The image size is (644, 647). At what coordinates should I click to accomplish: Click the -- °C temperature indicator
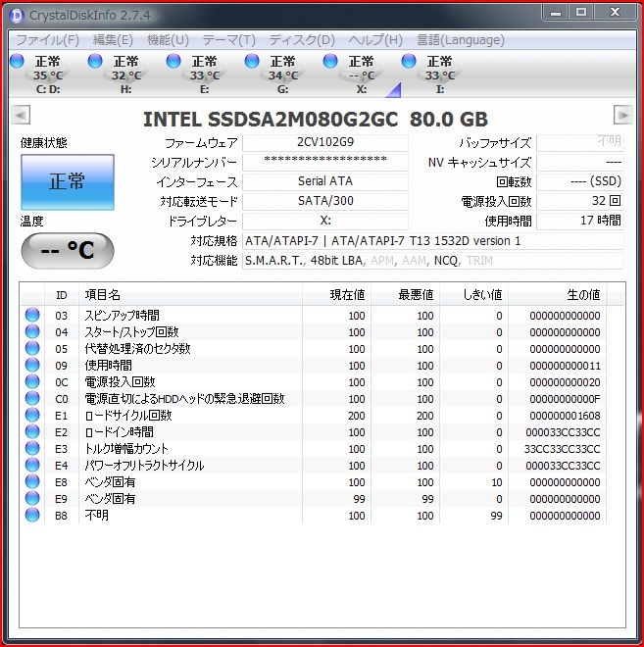coord(68,250)
